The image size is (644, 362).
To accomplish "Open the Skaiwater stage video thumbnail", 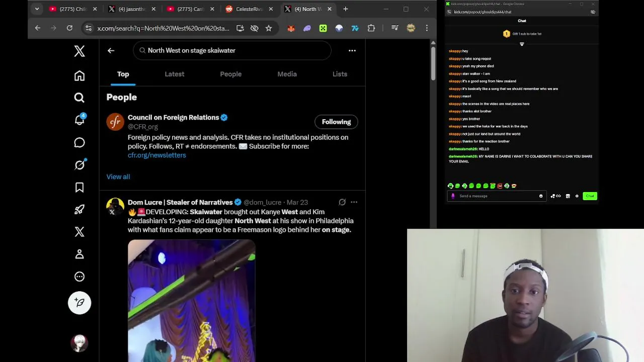I will tap(192, 301).
